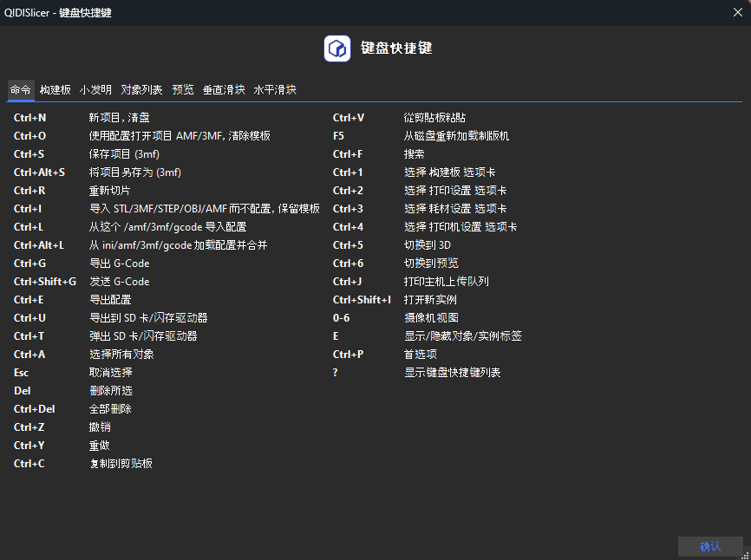Select the 水平滑块 tab
This screenshot has height=560, width=751.
[x=275, y=89]
